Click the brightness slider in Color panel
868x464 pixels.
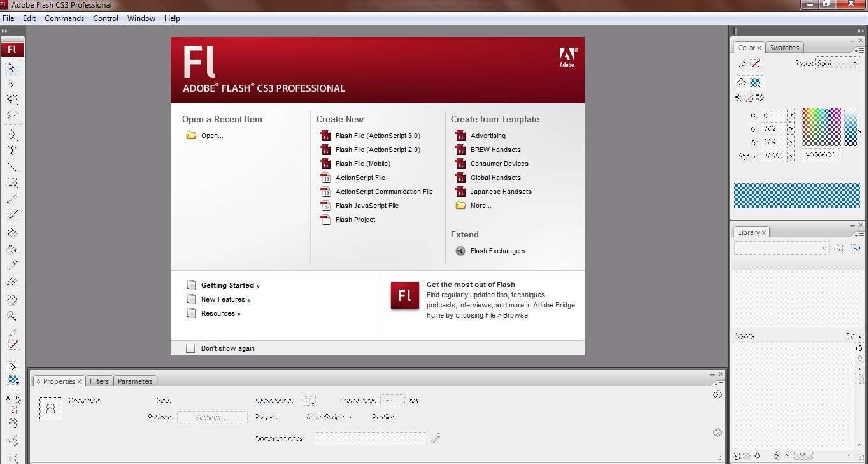pyautogui.click(x=851, y=127)
